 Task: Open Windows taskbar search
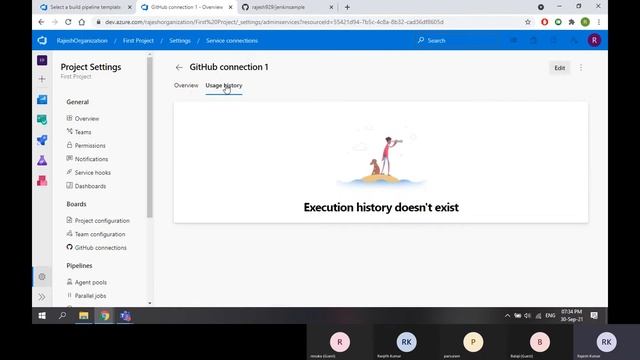click(62, 316)
